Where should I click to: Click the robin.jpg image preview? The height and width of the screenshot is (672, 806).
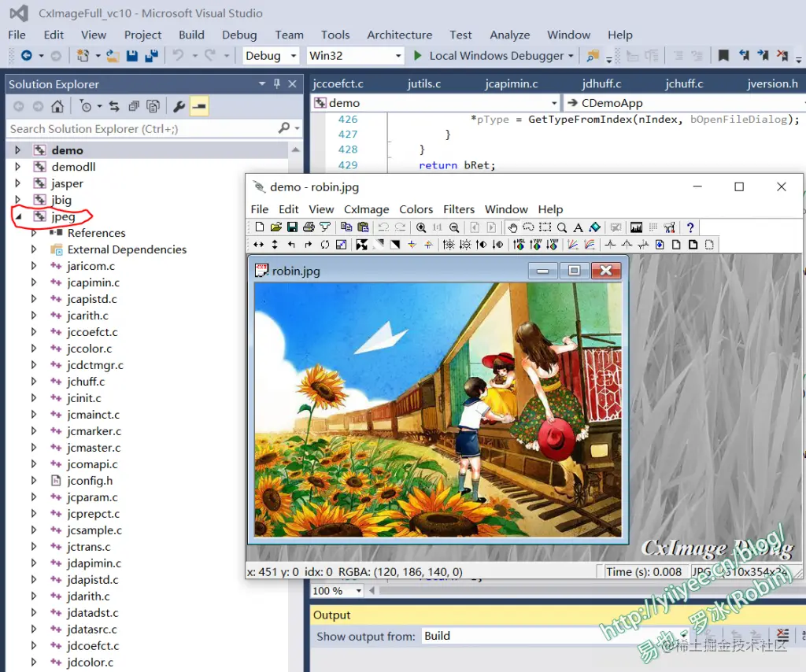(x=438, y=409)
